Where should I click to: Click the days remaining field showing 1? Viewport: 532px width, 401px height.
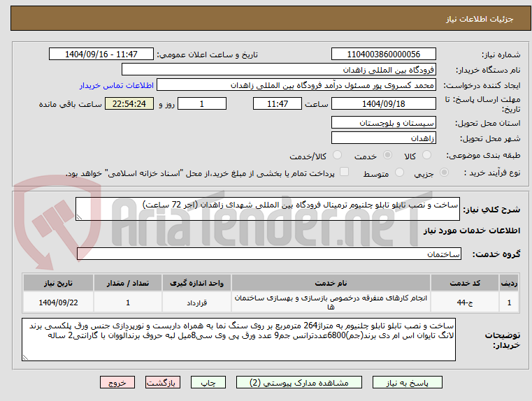(202, 103)
